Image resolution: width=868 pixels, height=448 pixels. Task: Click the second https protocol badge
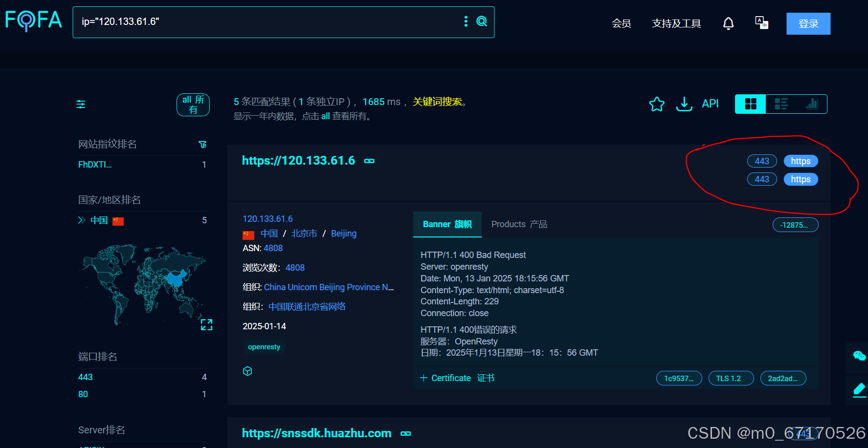point(801,179)
